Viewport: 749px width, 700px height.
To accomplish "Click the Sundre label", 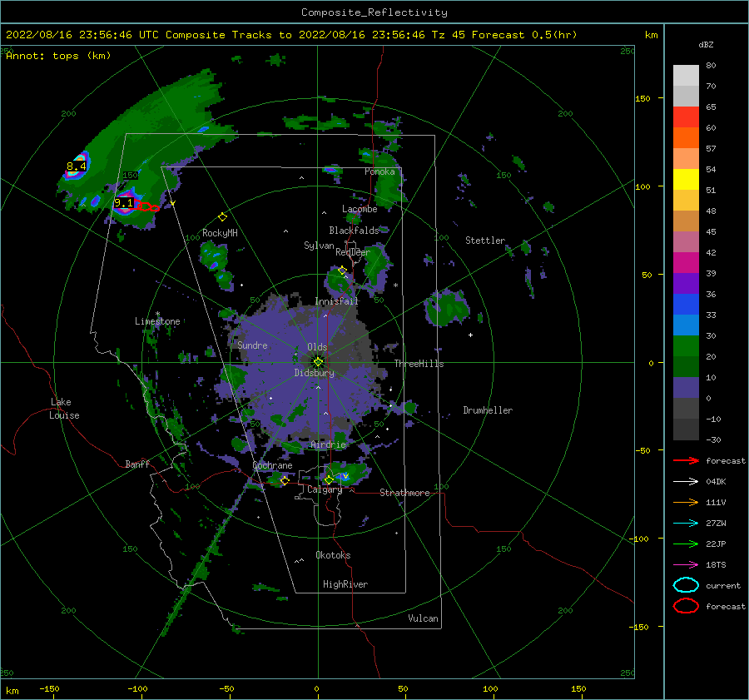I will click(252, 345).
